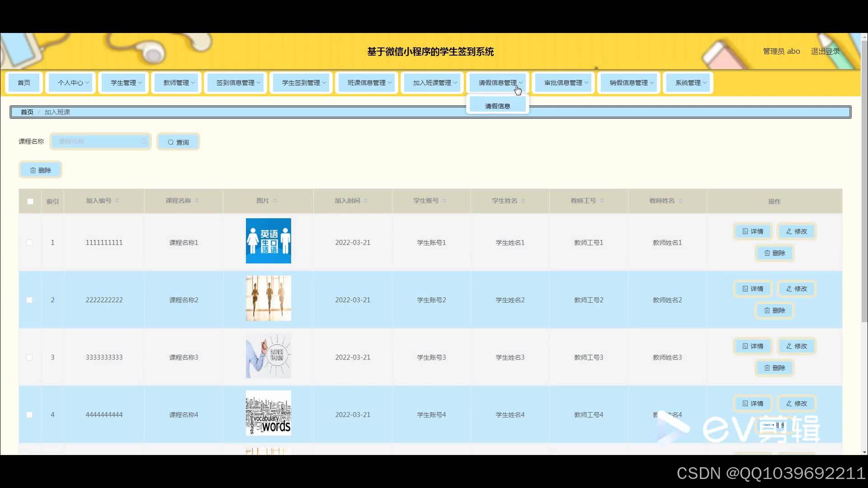Image resolution: width=868 pixels, height=488 pixels.
Task: Click the sort arrows beside 加入时间 header
Action: (x=366, y=201)
